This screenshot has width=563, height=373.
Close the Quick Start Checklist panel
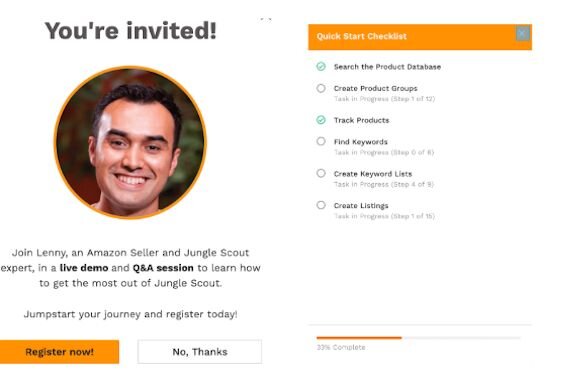[522, 34]
